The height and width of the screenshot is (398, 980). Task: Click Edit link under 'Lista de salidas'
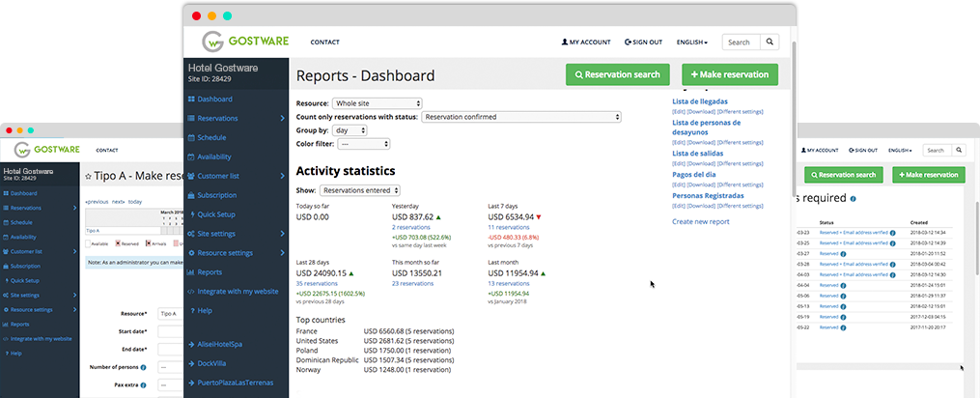pos(679,163)
